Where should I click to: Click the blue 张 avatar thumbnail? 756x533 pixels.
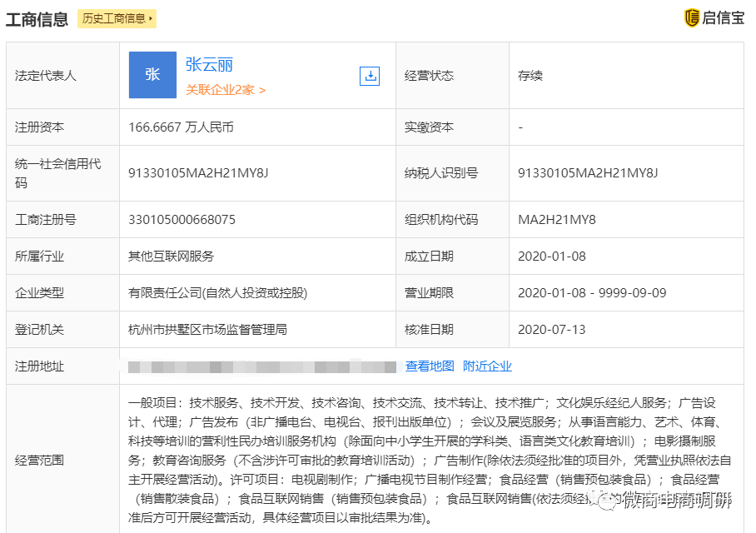[x=152, y=75]
